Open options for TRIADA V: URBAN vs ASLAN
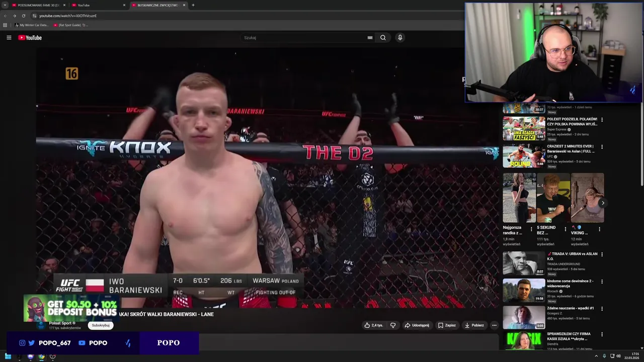 pos(602,254)
